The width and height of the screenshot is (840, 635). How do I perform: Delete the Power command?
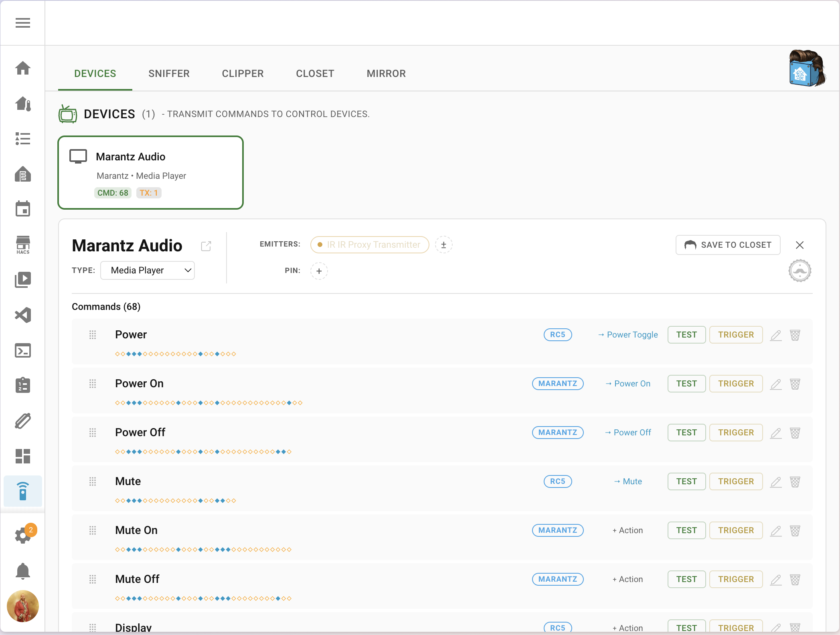[795, 335]
